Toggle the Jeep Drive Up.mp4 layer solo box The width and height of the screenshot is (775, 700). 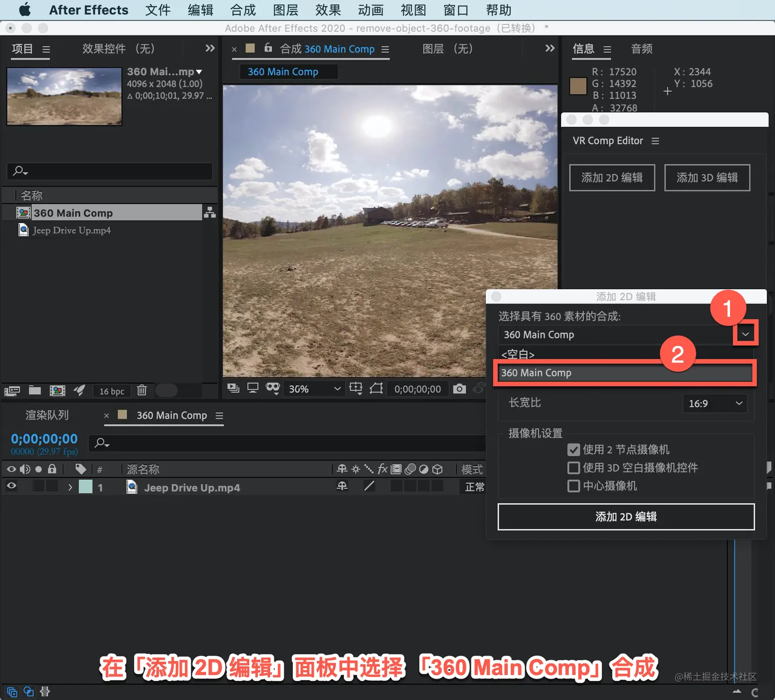pos(38,486)
